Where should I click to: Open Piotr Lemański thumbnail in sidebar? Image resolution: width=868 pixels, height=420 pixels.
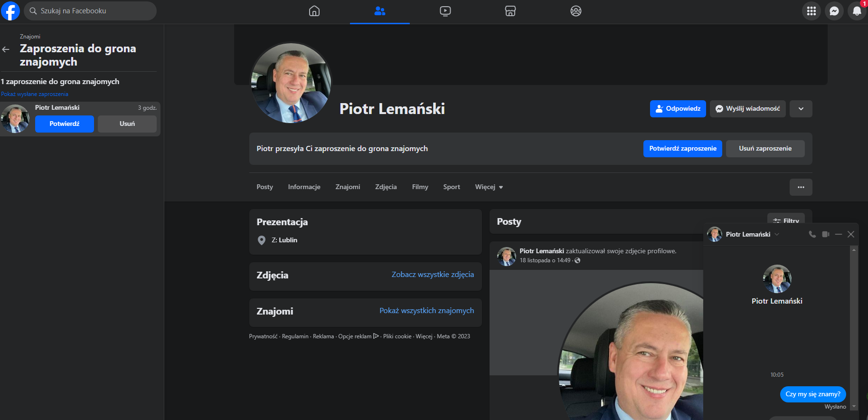point(15,119)
